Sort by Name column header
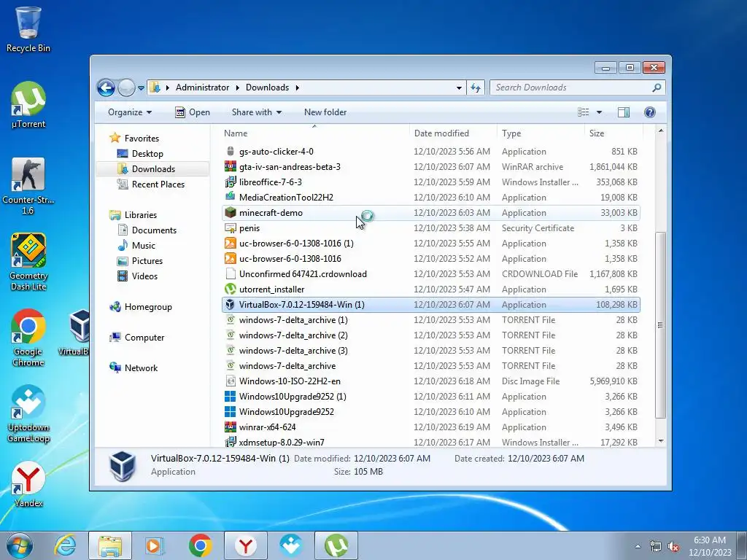Image resolution: width=747 pixels, height=560 pixels. (314, 133)
